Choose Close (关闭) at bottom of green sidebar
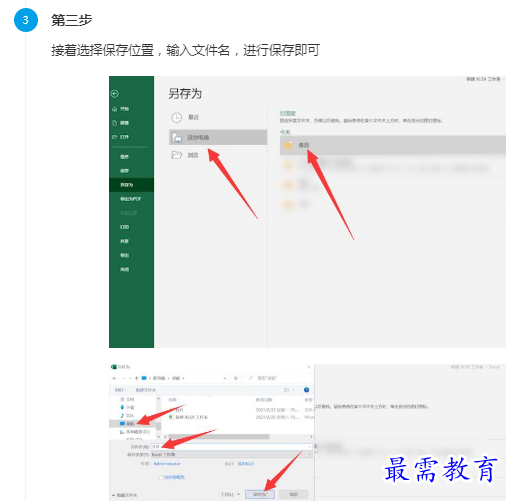The width and height of the screenshot is (506, 501). [x=124, y=269]
